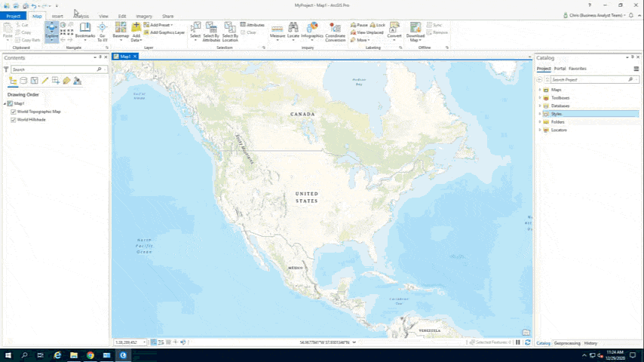Viewport: 644px width, 362px height.
Task: Expand the Databases catalog node
Action: point(540,106)
